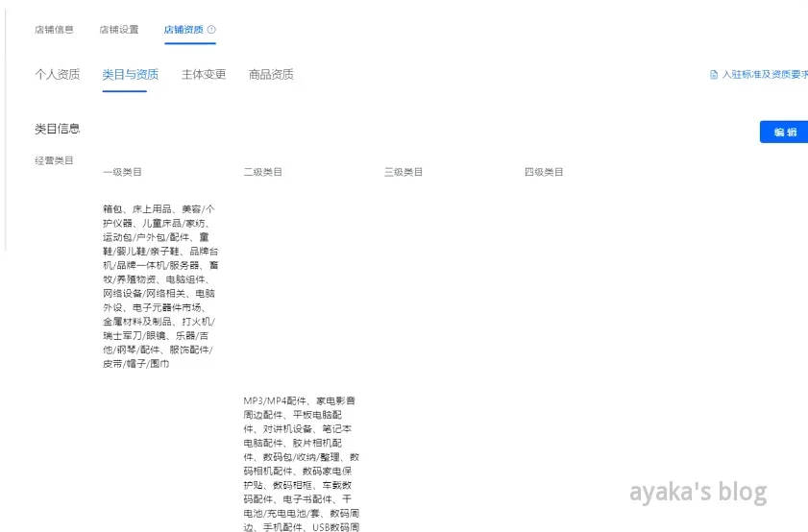808x532 pixels.
Task: Click the second-level category list starting with MP3/MP4配件
Action: coord(302,463)
